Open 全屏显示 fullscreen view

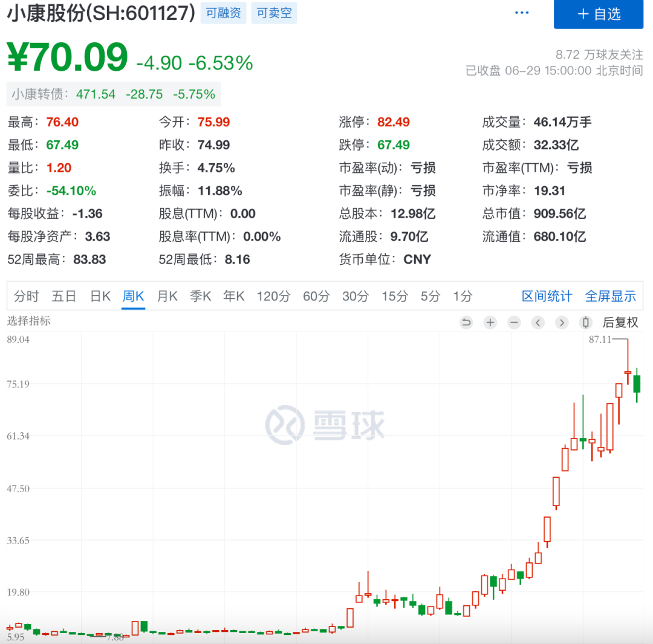[x=610, y=296]
